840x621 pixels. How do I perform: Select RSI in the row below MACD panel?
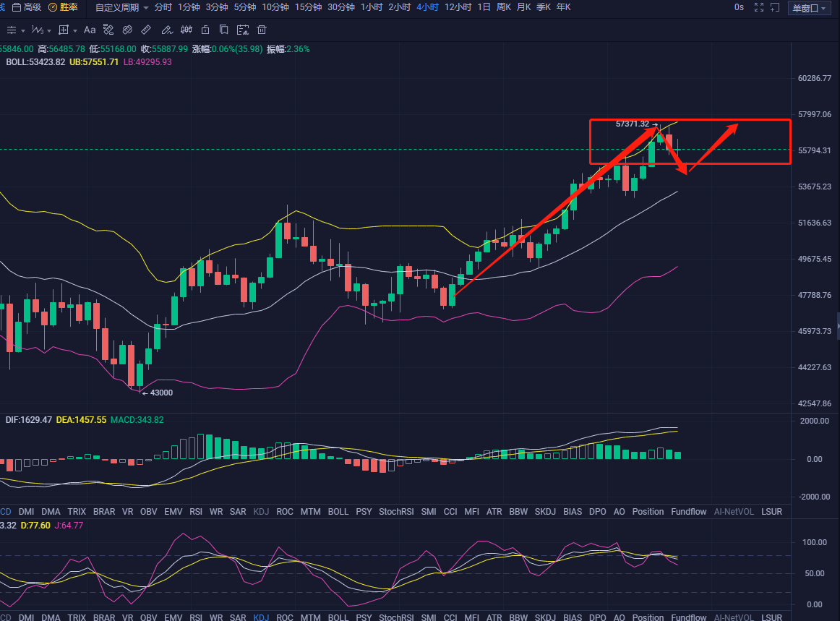point(195,512)
